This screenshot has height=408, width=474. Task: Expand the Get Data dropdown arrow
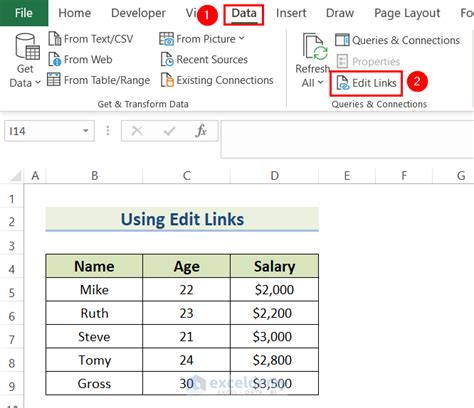[x=38, y=82]
